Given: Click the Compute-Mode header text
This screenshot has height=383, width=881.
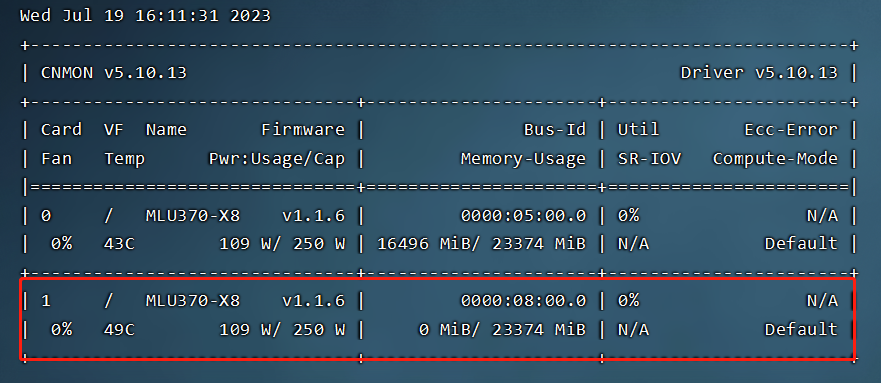Looking at the screenshot, I should tap(775, 159).
